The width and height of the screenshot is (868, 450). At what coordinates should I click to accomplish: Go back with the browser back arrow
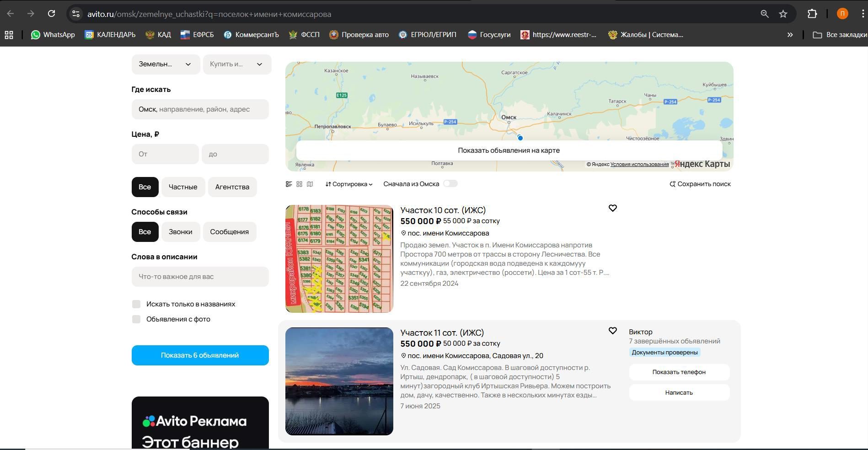[11, 14]
